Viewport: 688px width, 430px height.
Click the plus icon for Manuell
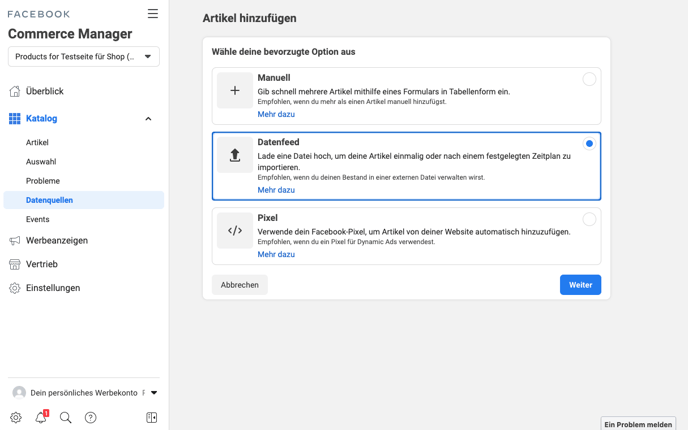click(x=235, y=90)
